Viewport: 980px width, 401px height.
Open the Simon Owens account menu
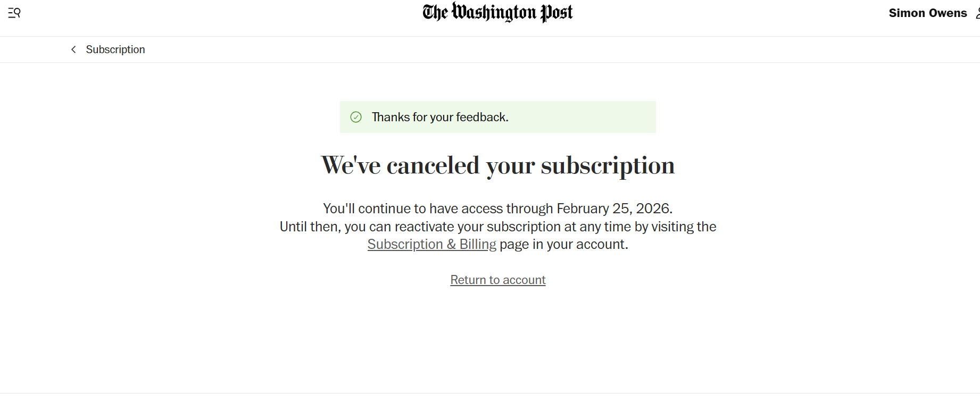click(927, 13)
